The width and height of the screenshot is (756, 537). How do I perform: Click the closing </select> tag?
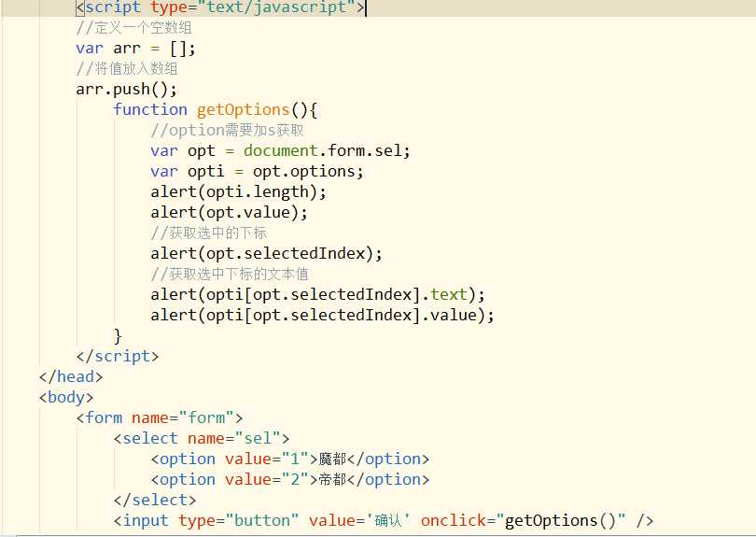click(x=155, y=500)
